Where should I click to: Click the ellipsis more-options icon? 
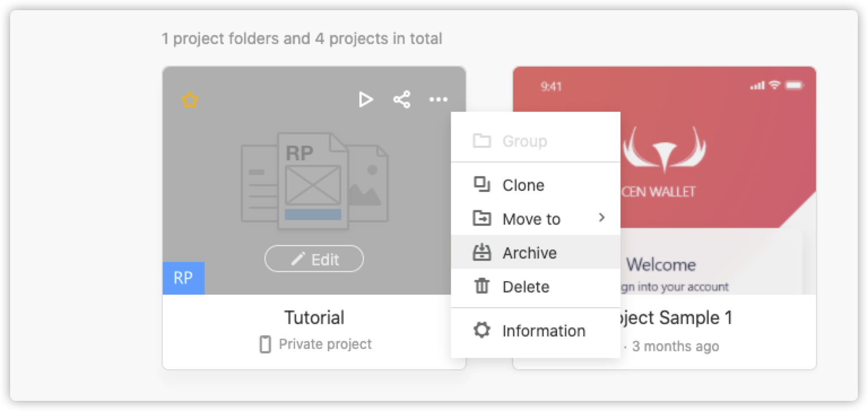coord(439,99)
